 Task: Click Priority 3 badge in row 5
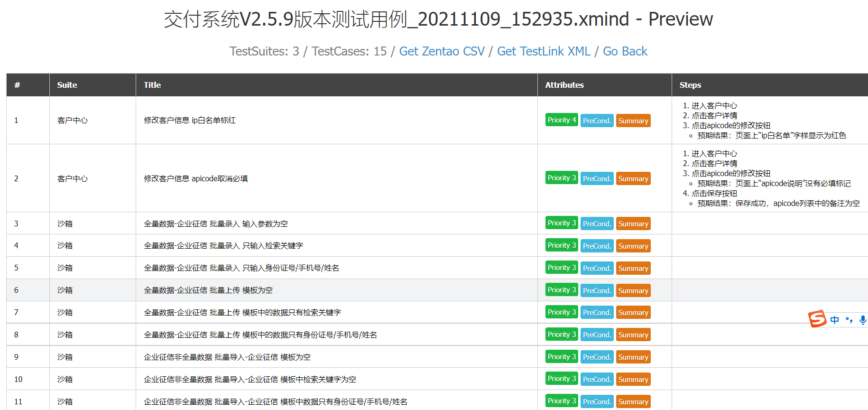pos(562,268)
